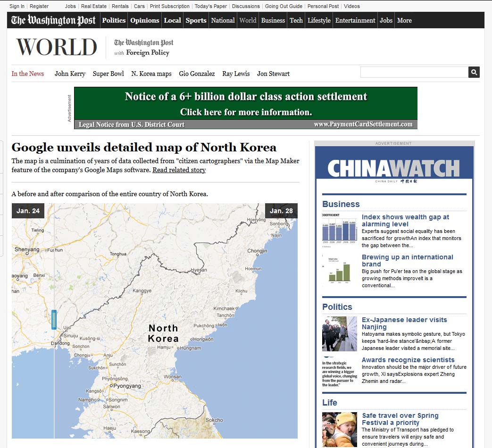Click the North Korea label on map
492x448 pixels.
click(x=163, y=333)
